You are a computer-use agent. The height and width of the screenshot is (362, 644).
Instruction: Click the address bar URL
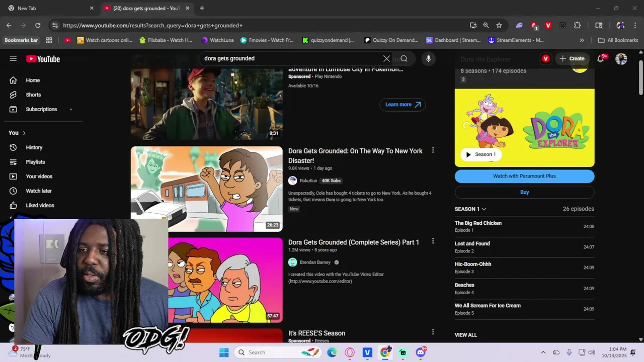tap(152, 25)
